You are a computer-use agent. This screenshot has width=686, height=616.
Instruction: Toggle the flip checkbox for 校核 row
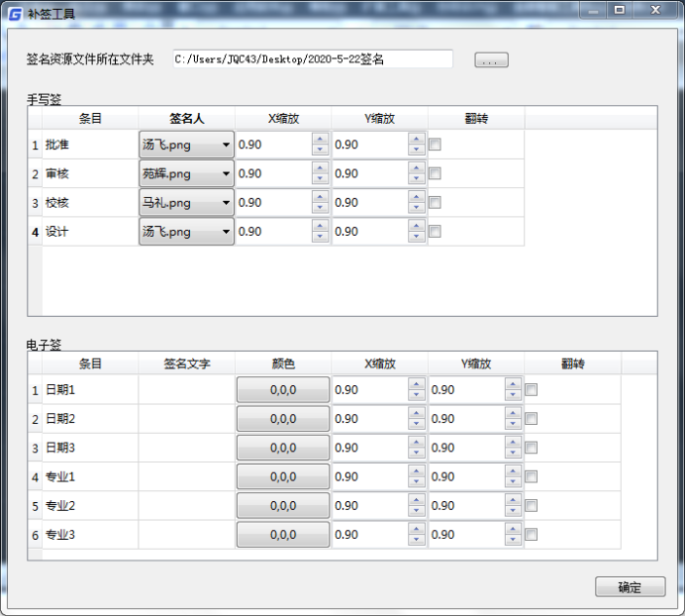click(x=436, y=203)
